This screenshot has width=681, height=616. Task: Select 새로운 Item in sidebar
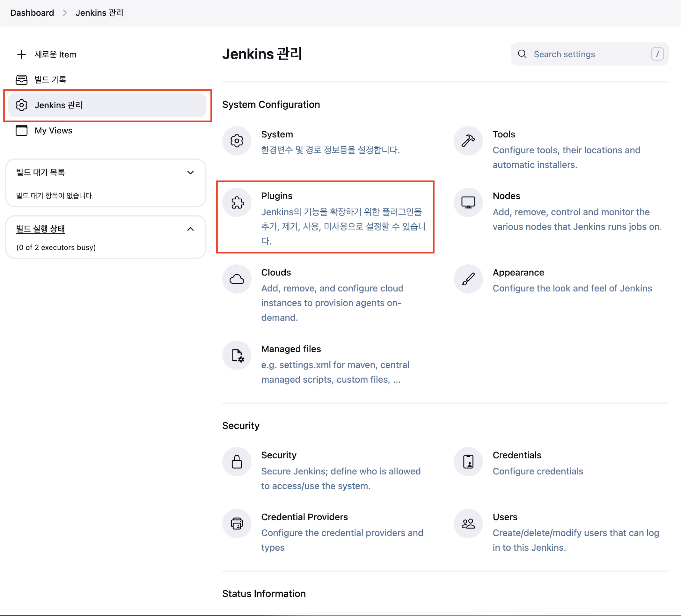[x=55, y=55]
